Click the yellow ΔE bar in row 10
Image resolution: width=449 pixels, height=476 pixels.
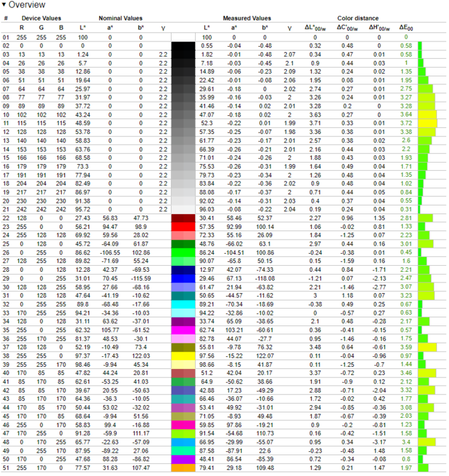point(428,114)
